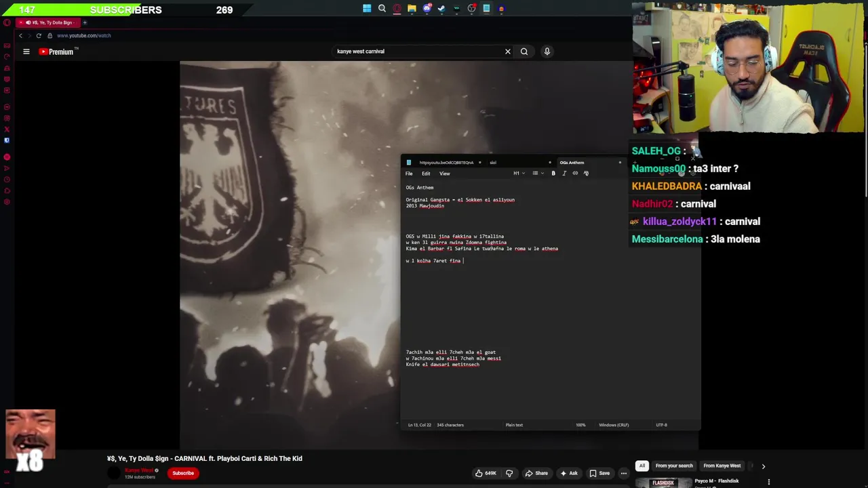Run the YouTube search with the magnifier
The width and height of the screenshot is (868, 488).
pyautogui.click(x=524, y=52)
